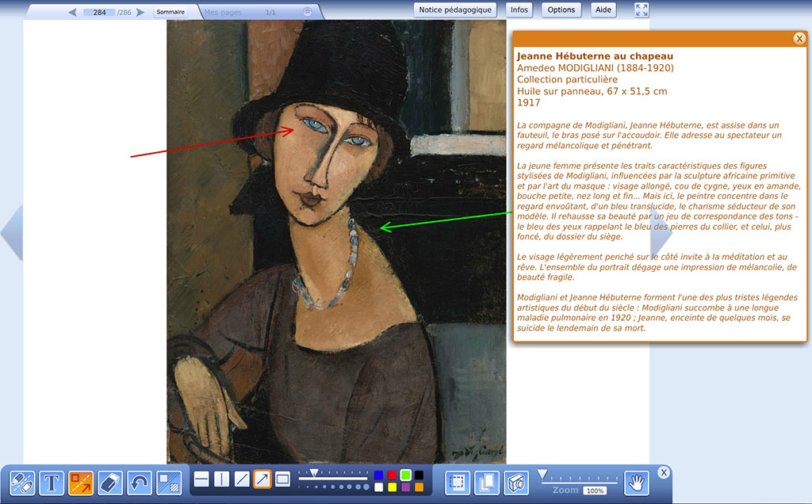
Task: Select the text tool with the T icon
Action: pos(52,482)
